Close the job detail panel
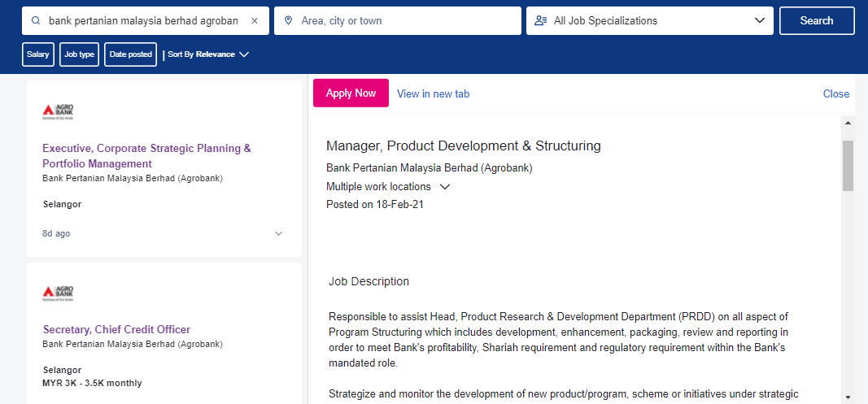The width and height of the screenshot is (868, 404). click(x=836, y=93)
